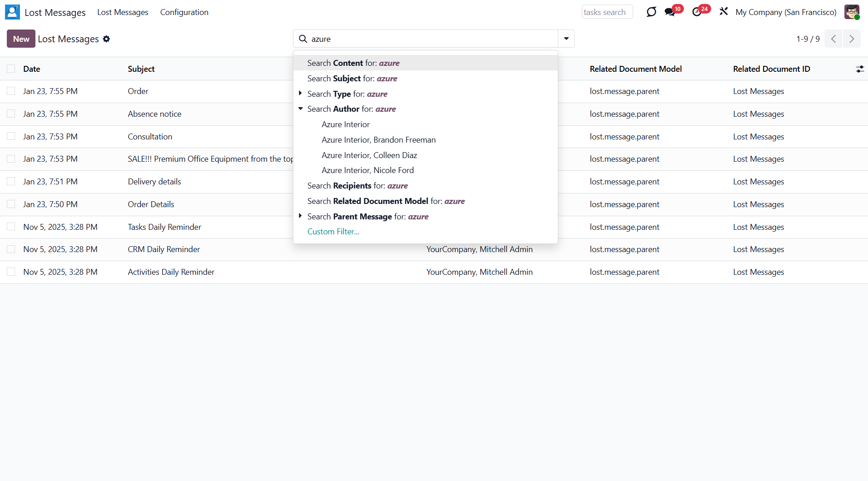The width and height of the screenshot is (868, 481).
Task: Open the Discuss chat bubble icon
Action: [651, 12]
